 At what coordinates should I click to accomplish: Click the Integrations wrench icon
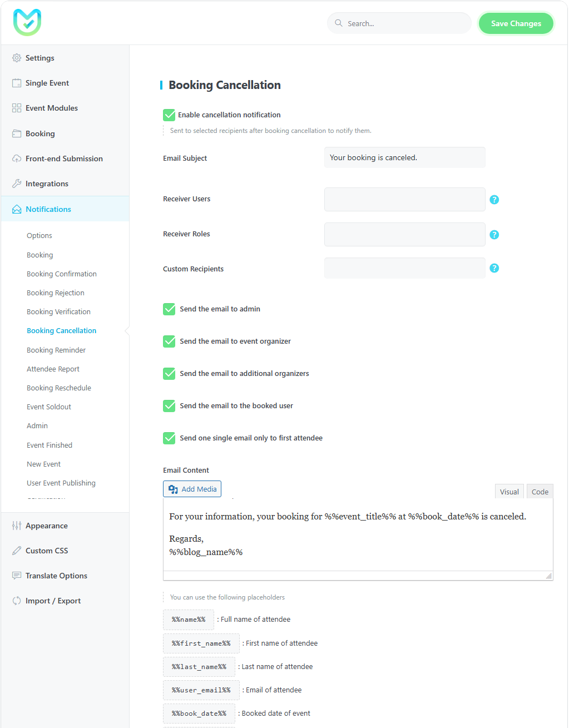pyautogui.click(x=17, y=184)
